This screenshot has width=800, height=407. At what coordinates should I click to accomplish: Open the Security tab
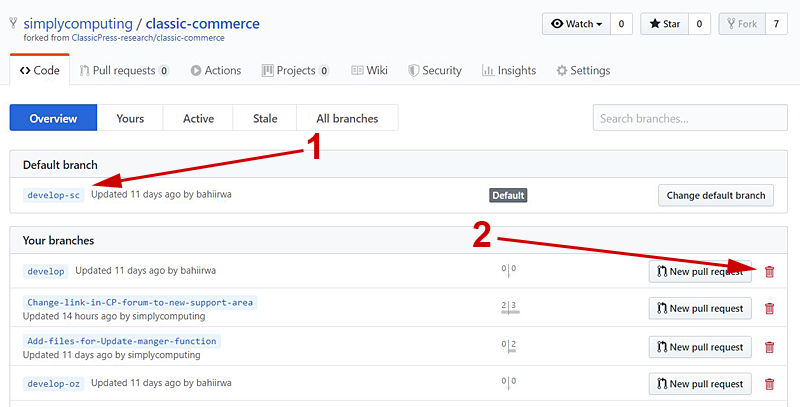pyautogui.click(x=435, y=70)
